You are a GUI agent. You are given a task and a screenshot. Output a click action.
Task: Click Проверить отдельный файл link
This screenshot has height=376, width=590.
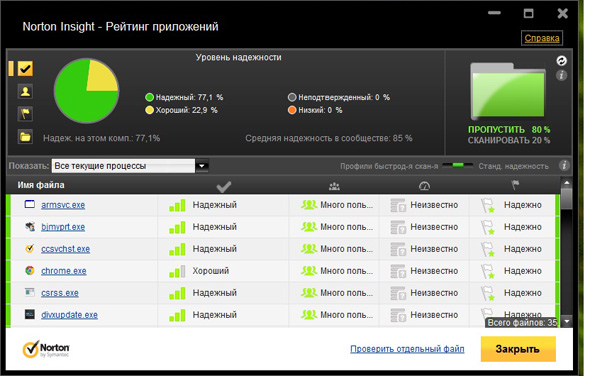coord(407,349)
